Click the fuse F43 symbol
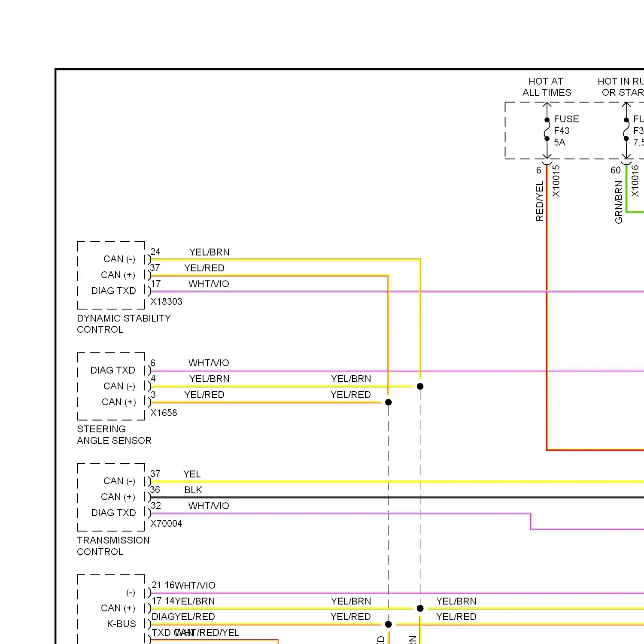644x644 pixels. pos(547,129)
